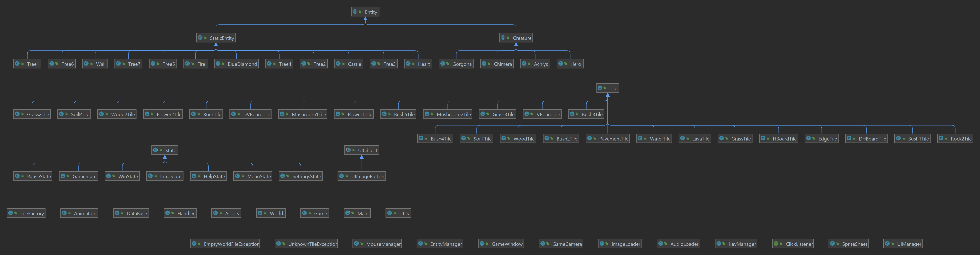This screenshot has width=980, height=255.
Task: Select the SettingsState node
Action: coord(301,176)
